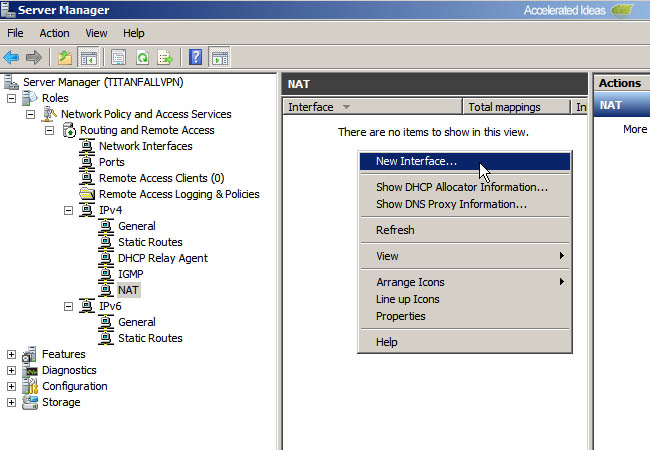The image size is (650, 450).
Task: Select General under IPv6
Action: [137, 322]
